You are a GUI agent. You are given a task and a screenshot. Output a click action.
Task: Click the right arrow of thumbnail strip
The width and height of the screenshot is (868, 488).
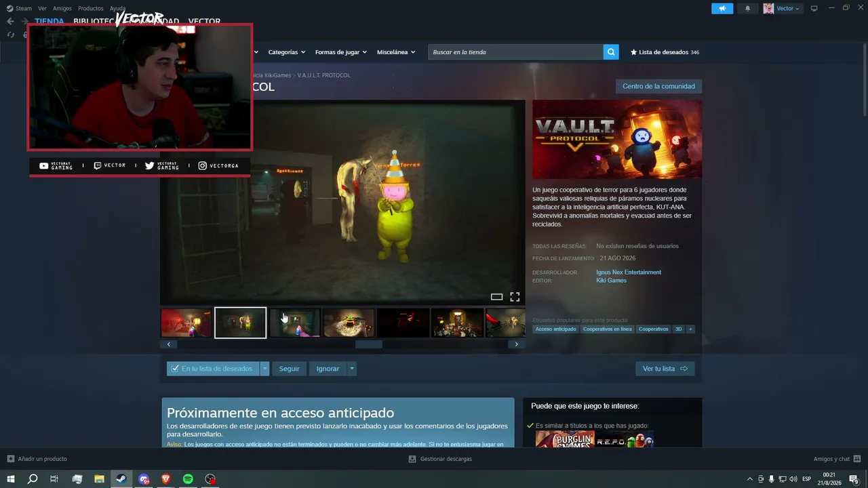[517, 344]
